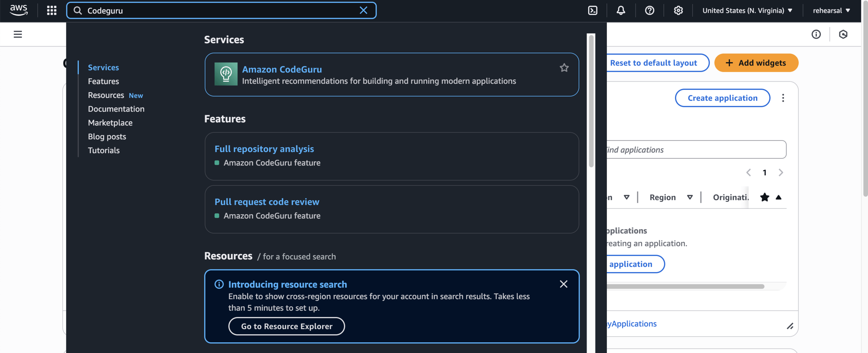Click the Amazon CodeGuru service icon

click(x=226, y=74)
